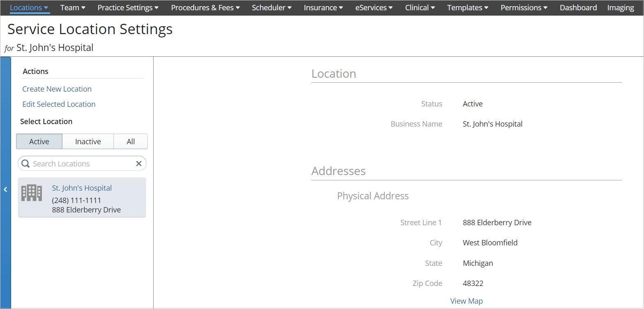Click State value Michigan
The image size is (644, 309).
tap(478, 263)
